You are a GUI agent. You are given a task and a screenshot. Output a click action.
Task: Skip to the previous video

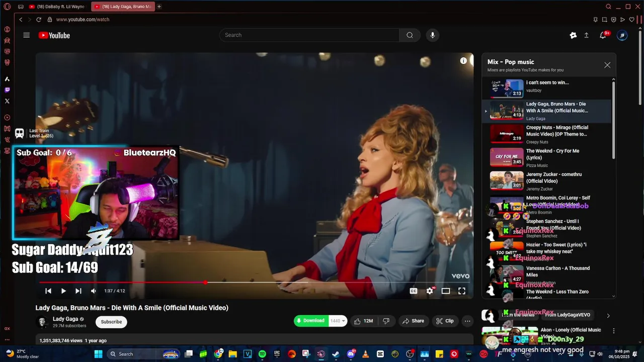48,291
